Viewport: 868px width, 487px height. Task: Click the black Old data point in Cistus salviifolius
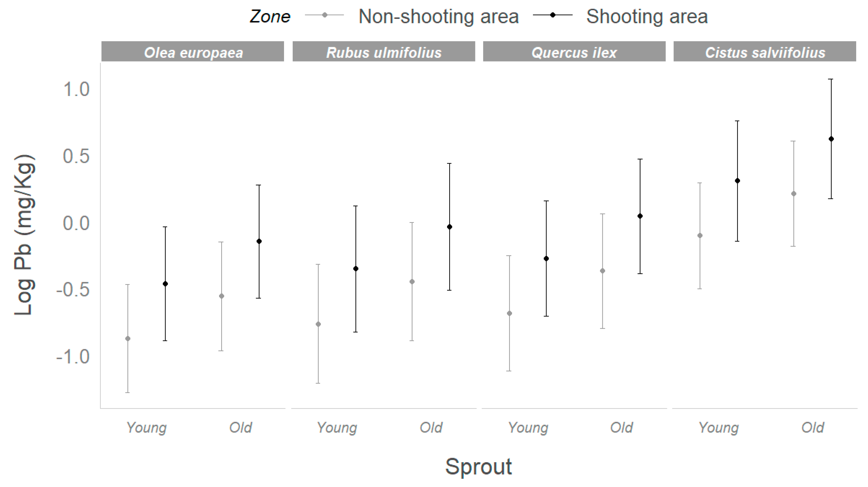(x=831, y=139)
